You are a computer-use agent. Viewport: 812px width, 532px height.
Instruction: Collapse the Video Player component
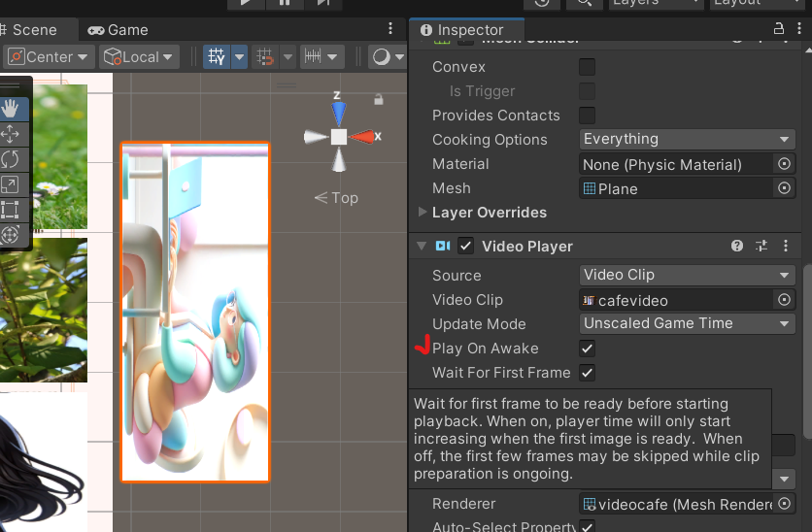pos(422,246)
